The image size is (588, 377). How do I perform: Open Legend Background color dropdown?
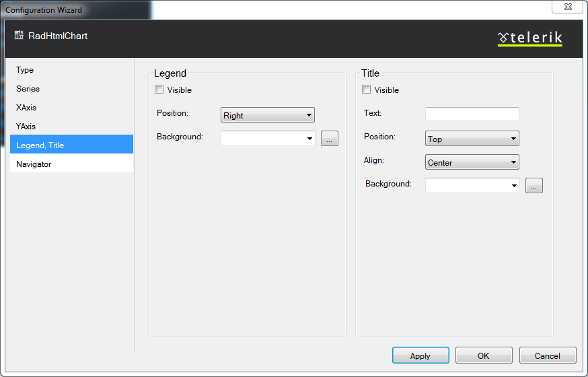(x=268, y=139)
